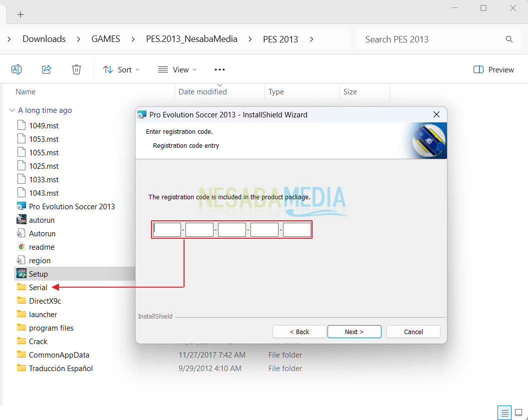
Task: Select file 1053.mst
Action: [44, 139]
